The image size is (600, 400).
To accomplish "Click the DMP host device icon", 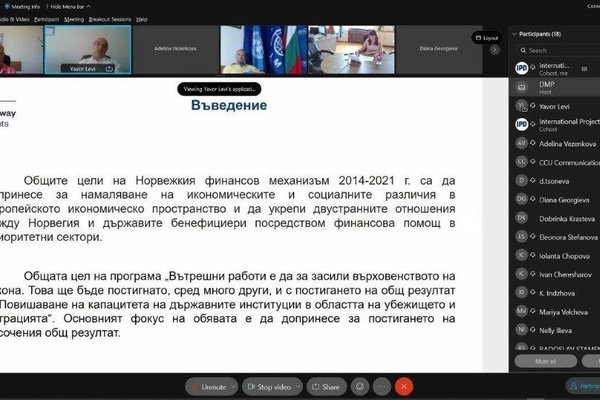I will coord(522,87).
